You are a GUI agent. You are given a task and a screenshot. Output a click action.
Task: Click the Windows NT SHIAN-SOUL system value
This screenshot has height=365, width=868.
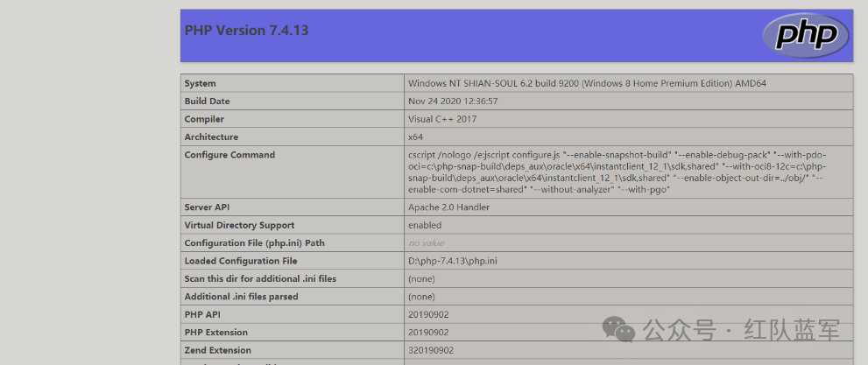pos(588,83)
